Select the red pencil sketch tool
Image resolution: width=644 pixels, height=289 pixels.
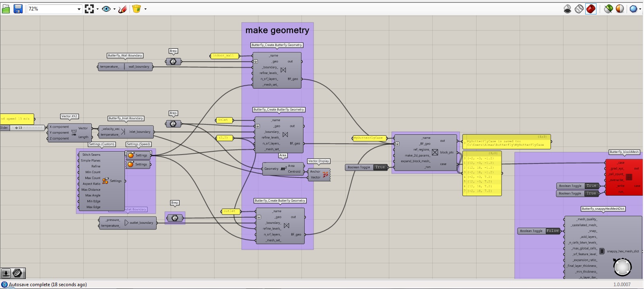pos(123,8)
